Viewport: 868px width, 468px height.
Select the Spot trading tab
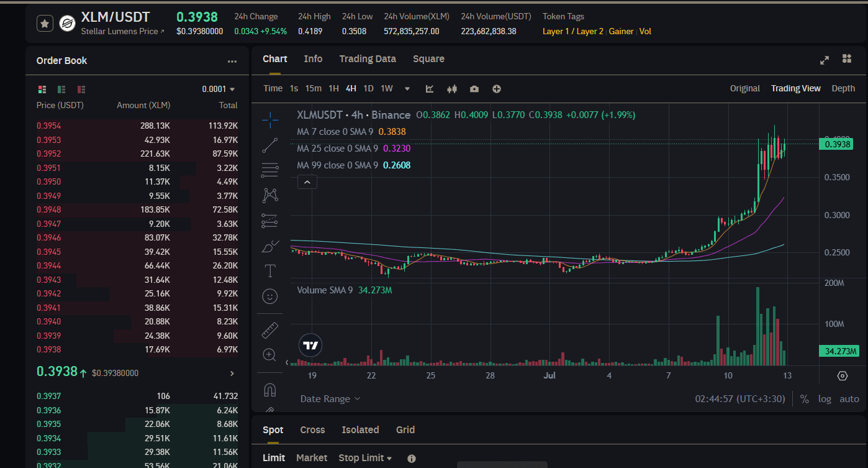[273, 430]
